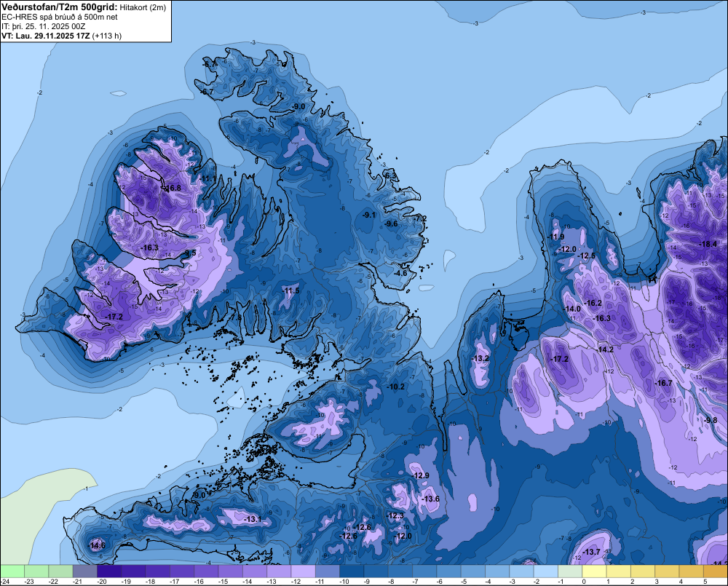Click the '-13.7' temperature value on the map
The height and width of the screenshot is (586, 728).
click(x=591, y=552)
